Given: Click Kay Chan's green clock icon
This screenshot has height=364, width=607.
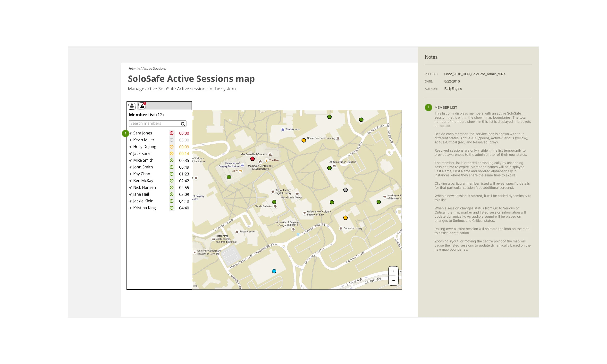Looking at the screenshot, I should coord(171,174).
